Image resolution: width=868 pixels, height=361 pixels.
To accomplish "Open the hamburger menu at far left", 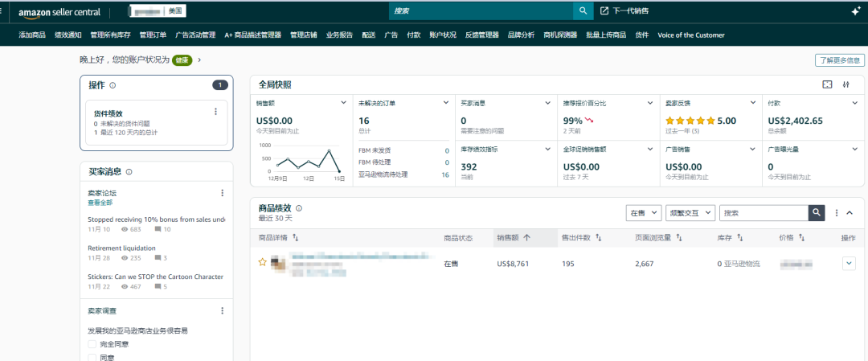I will click(x=2, y=11).
